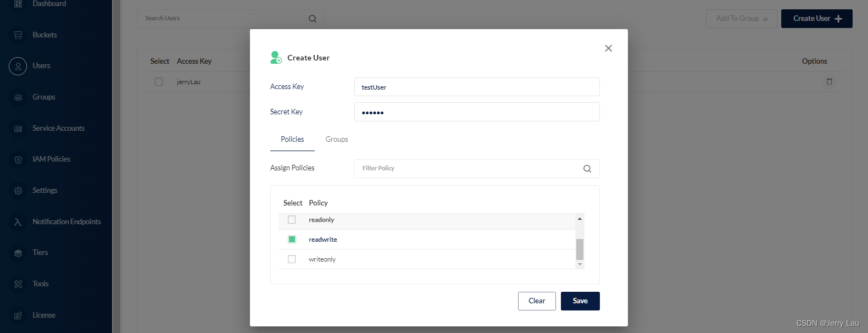
Task: Open the Groups sidebar icon
Action: [18, 97]
